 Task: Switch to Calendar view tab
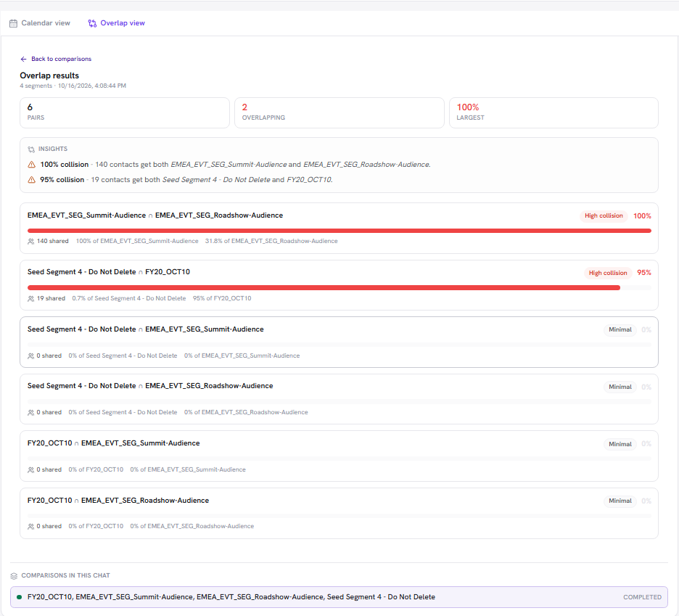[x=40, y=23]
